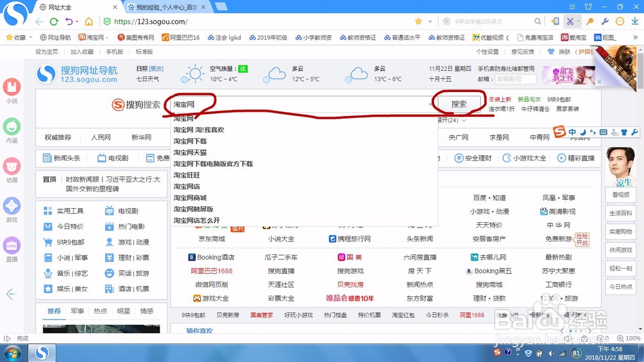644x362 pixels.
Task: Open the screenshot tool dropdown arrow
Action: pyautogui.click(x=578, y=21)
